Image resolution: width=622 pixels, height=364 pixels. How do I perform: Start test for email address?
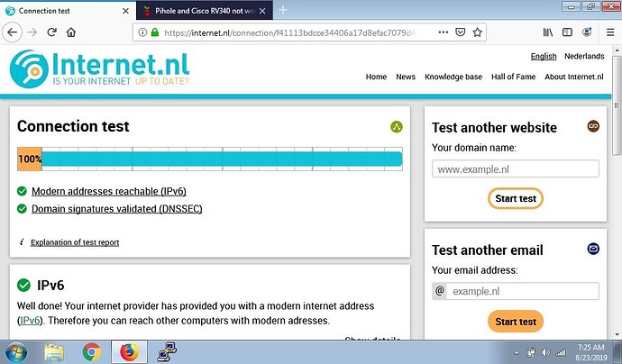(x=516, y=321)
